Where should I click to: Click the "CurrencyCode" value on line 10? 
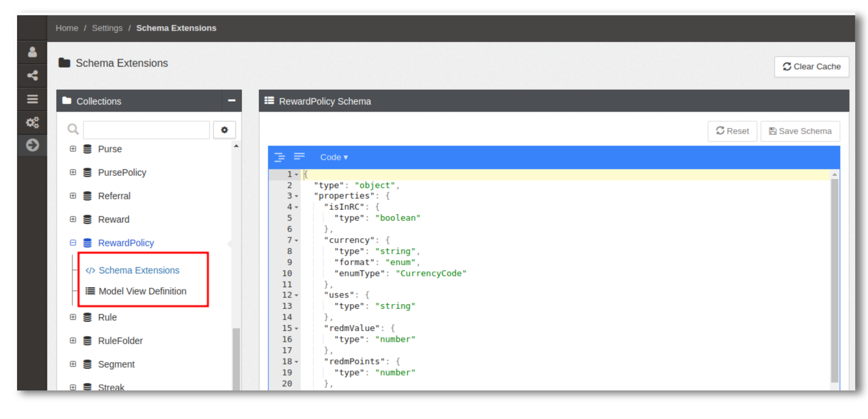click(431, 274)
